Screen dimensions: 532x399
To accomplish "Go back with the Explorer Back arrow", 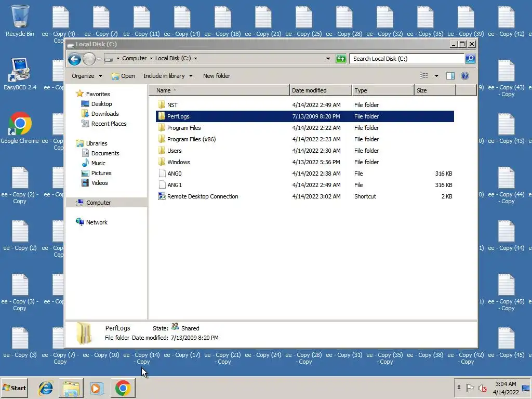I will click(74, 59).
